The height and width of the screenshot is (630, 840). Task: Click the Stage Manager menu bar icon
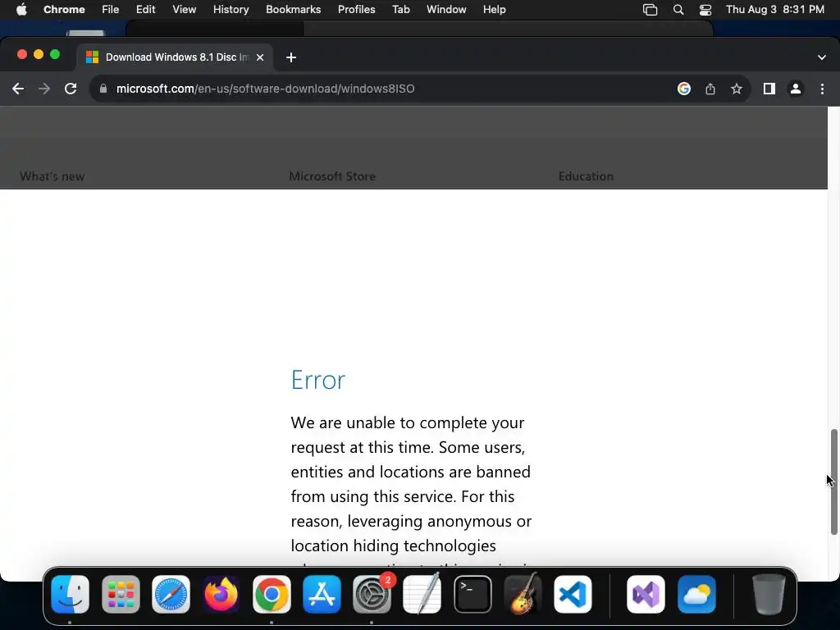point(650,9)
